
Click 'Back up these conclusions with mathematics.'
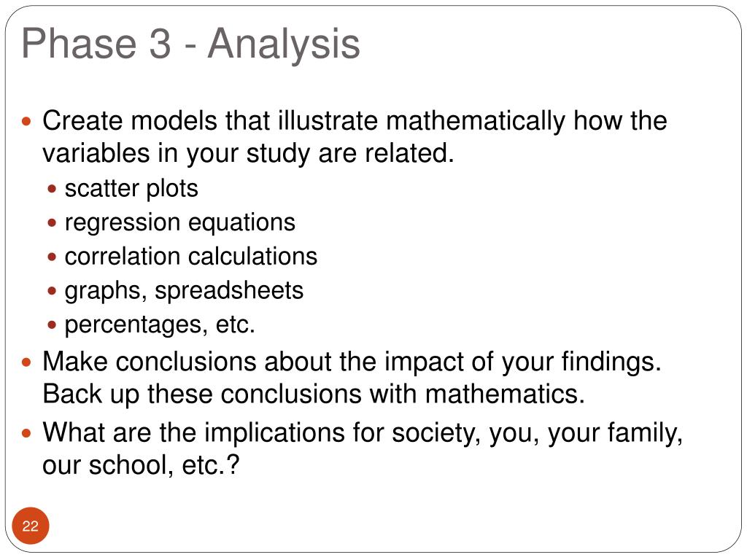point(314,394)
